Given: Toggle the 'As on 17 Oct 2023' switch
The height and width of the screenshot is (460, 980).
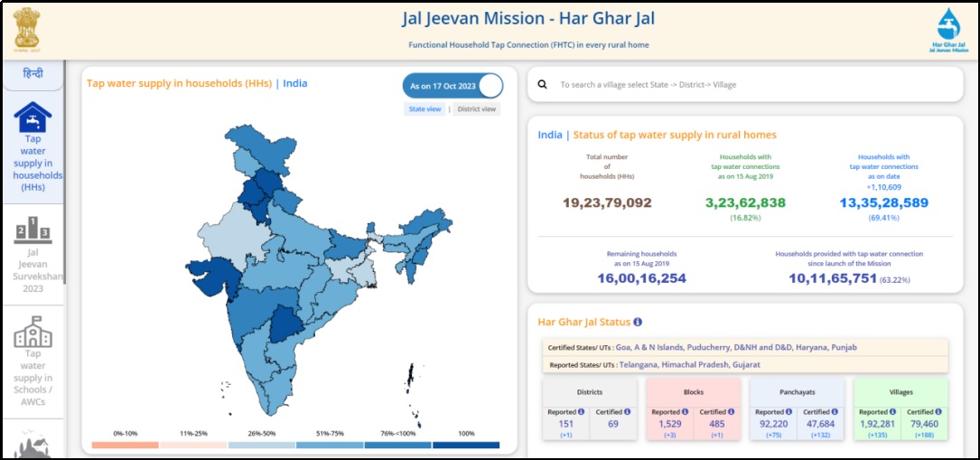Looking at the screenshot, I should tap(453, 86).
